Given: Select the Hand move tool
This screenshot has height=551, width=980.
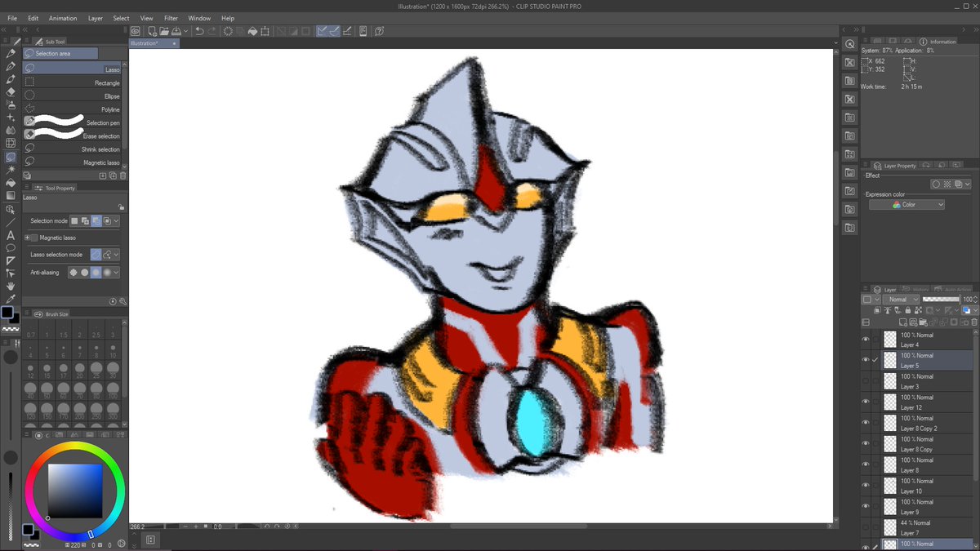Looking at the screenshot, I should pyautogui.click(x=11, y=287).
